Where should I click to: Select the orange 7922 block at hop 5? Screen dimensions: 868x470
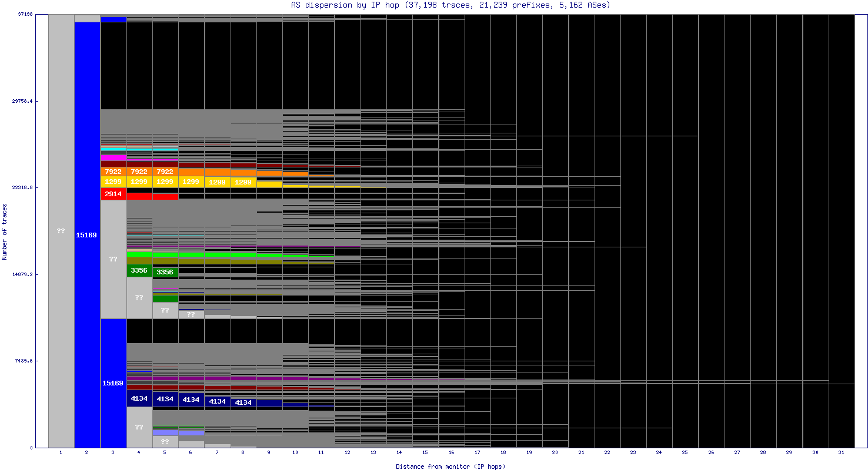tap(165, 172)
